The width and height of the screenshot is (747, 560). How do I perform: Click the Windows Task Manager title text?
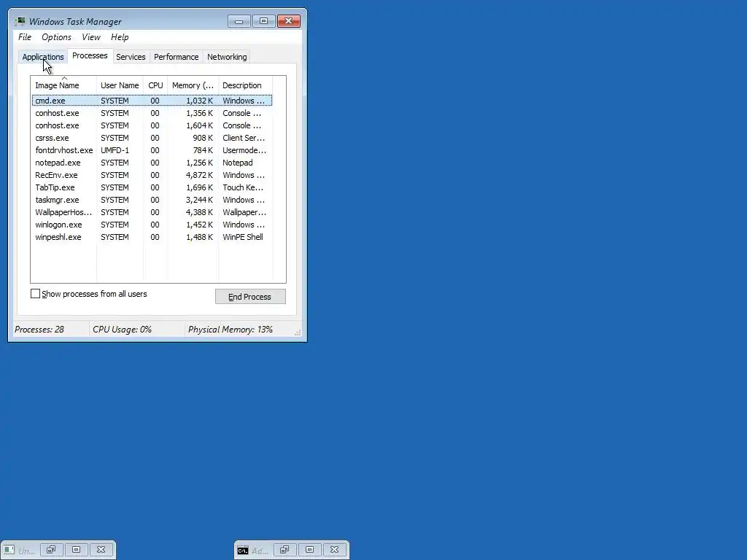point(75,21)
